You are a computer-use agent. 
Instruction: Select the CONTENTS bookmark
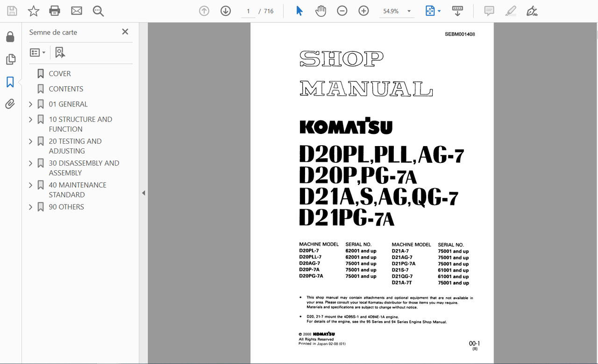(66, 89)
